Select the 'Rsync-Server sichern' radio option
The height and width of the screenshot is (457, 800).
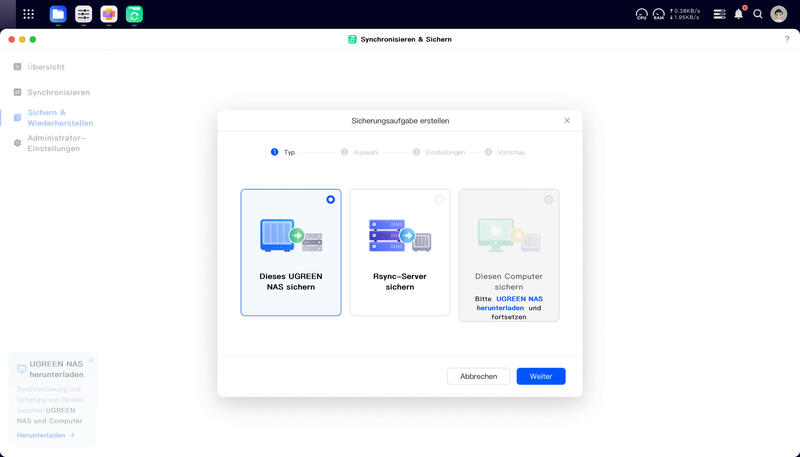pyautogui.click(x=439, y=199)
